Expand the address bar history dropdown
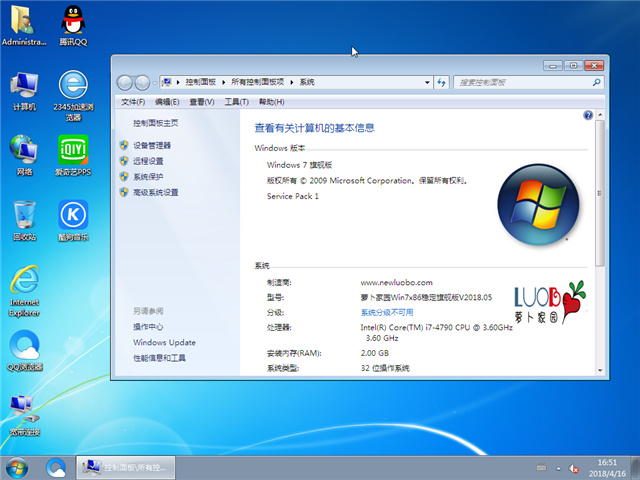The width and height of the screenshot is (640, 480). coord(427,82)
